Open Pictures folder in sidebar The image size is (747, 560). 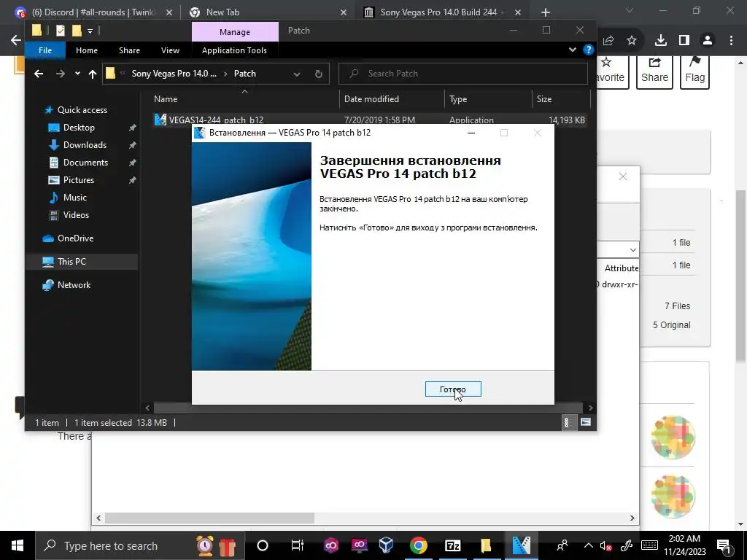pos(79,180)
